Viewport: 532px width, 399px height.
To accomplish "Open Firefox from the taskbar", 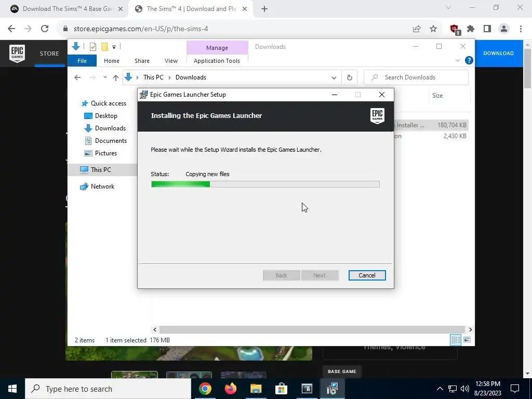I will (231, 389).
